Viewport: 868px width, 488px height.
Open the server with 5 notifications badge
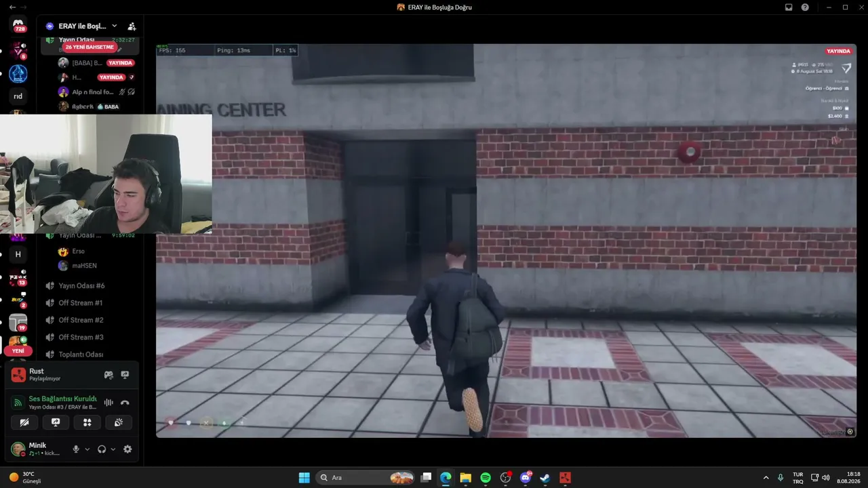click(18, 51)
